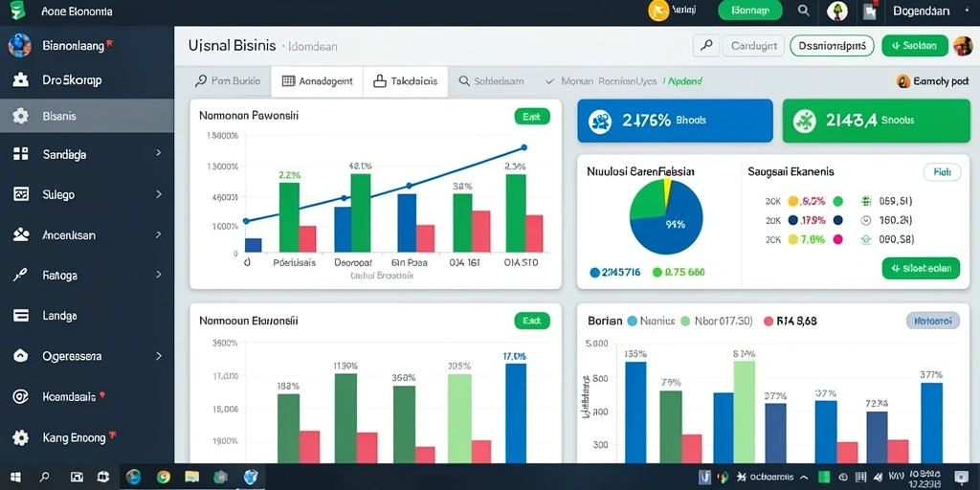Open Chrome from the Windows taskbar
This screenshot has height=490, width=980.
click(x=163, y=478)
